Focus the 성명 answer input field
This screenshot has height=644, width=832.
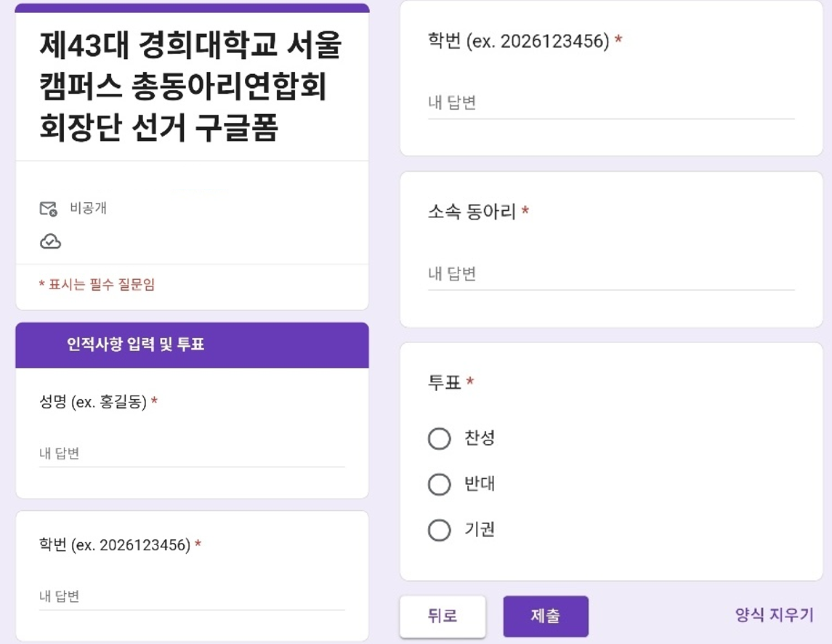(192, 454)
